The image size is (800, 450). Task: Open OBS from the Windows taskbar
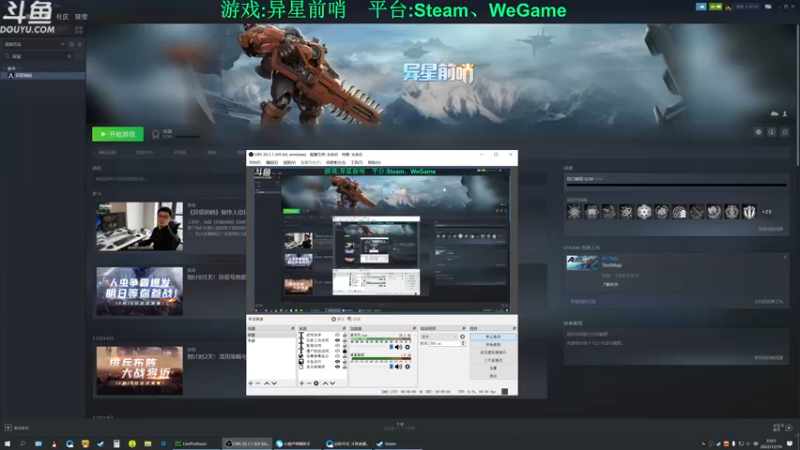[x=247, y=443]
